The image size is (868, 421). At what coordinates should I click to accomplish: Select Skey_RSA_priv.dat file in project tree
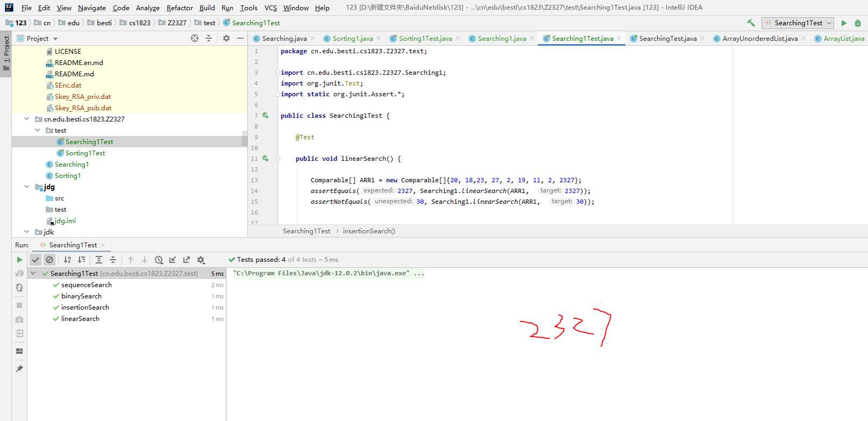pos(83,97)
